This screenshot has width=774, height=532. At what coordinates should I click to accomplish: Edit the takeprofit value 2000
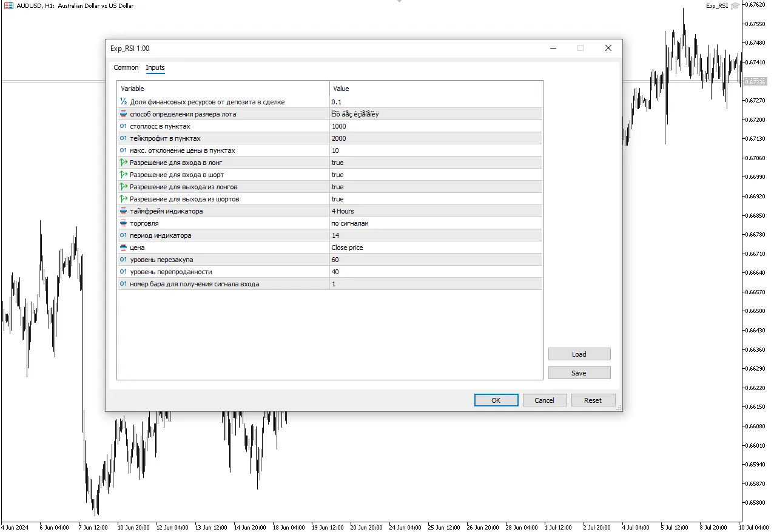tap(339, 138)
